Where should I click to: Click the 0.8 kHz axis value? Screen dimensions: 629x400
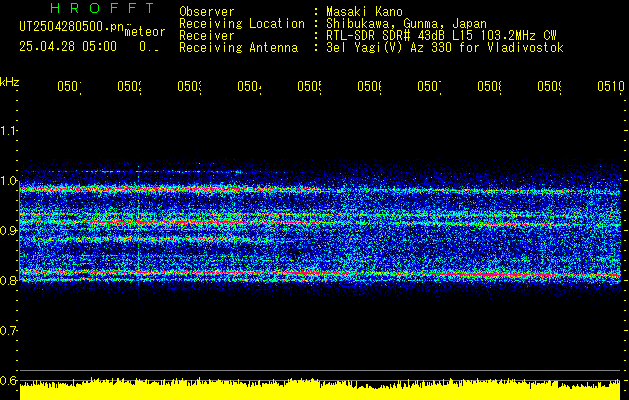coord(8,280)
